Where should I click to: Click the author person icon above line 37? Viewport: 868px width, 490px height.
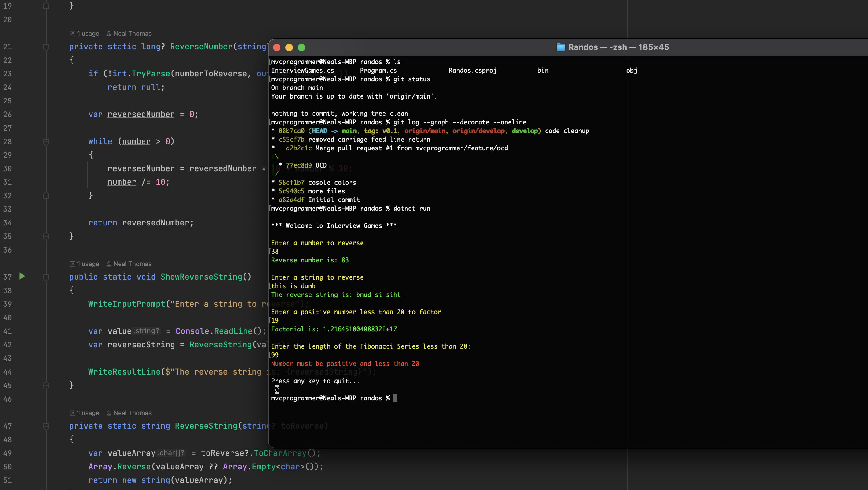109,264
